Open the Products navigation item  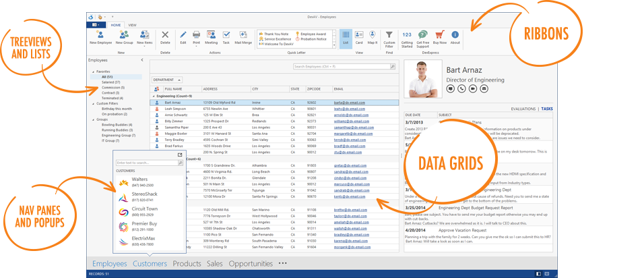187,263
